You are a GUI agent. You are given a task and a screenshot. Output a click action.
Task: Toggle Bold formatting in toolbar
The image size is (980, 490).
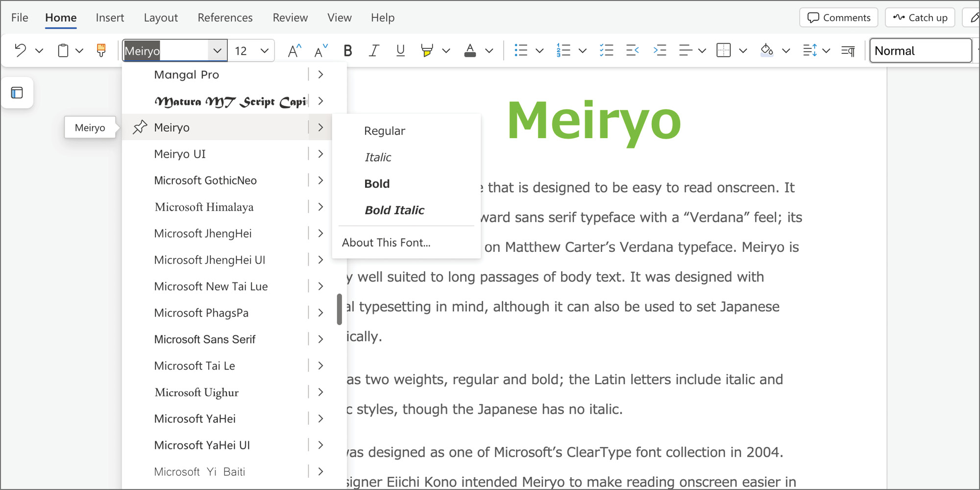click(x=348, y=50)
